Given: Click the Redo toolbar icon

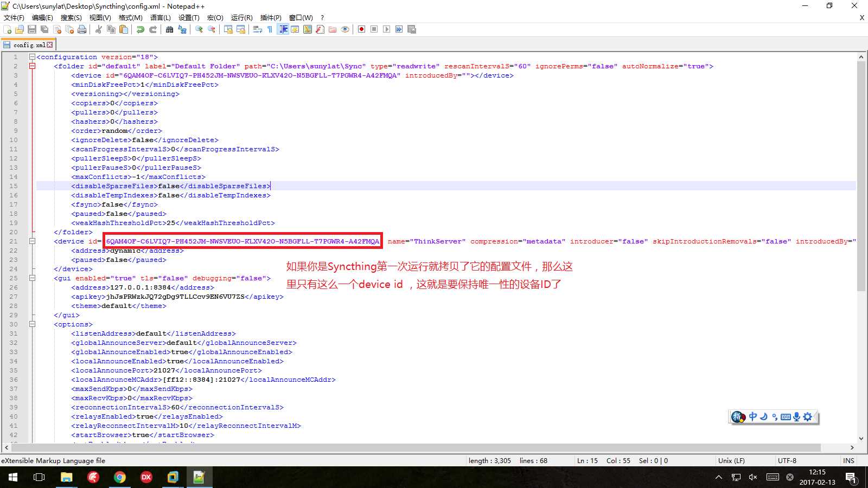Looking at the screenshot, I should [x=153, y=29].
